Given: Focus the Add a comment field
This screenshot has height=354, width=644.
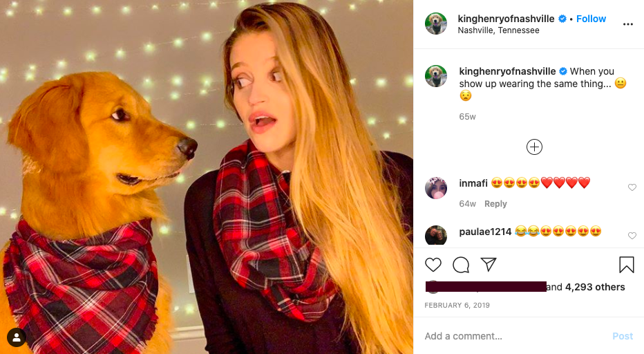Looking at the screenshot, I should coord(513,336).
